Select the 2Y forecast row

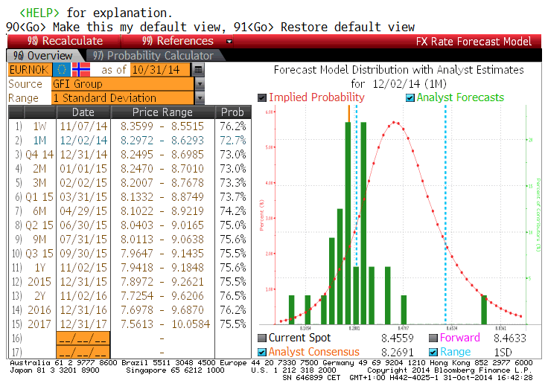(x=130, y=296)
